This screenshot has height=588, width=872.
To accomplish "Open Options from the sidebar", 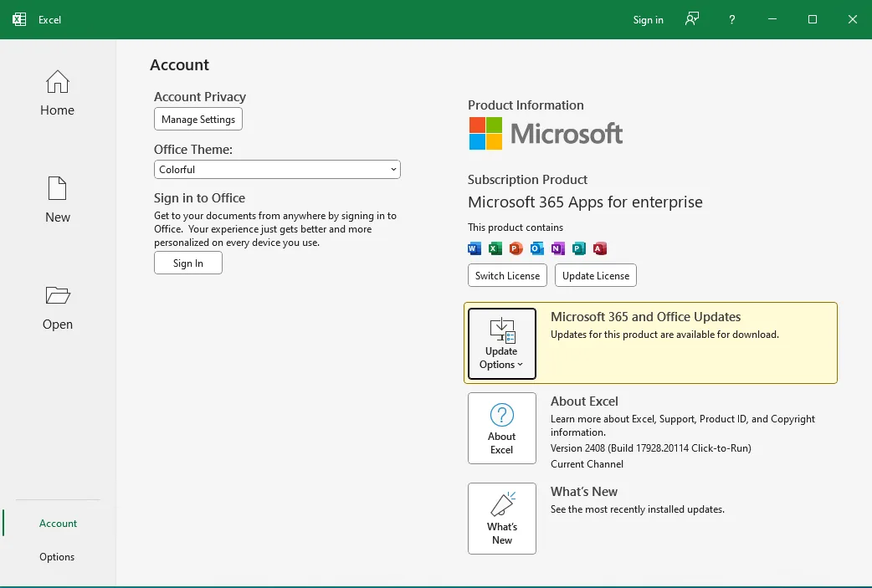I will tap(57, 556).
